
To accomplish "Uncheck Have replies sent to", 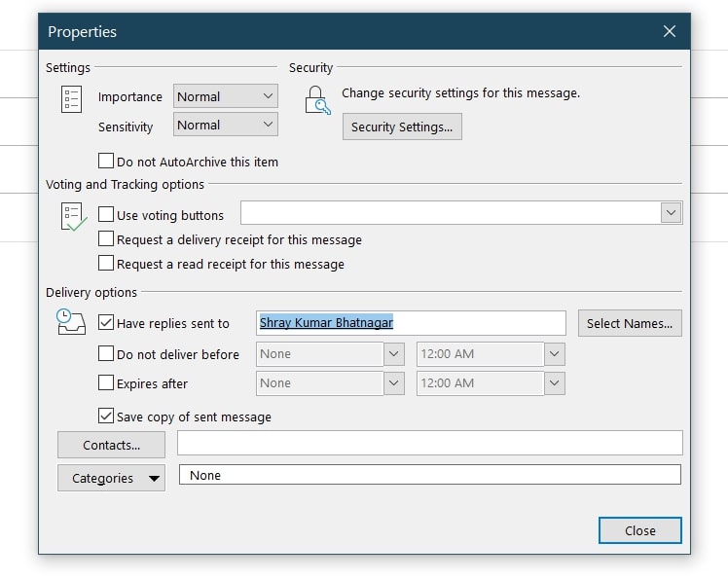I will tap(106, 322).
